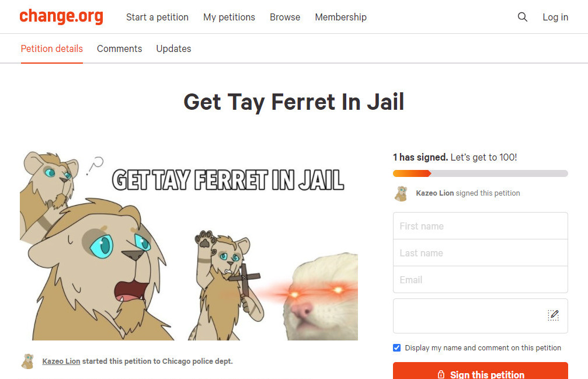Viewport: 588px width, 379px height.
Task: Click the change.org logo
Action: tap(61, 16)
